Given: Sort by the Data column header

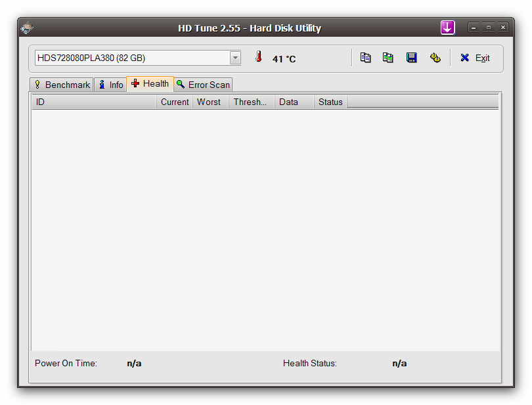Looking at the screenshot, I should 294,102.
